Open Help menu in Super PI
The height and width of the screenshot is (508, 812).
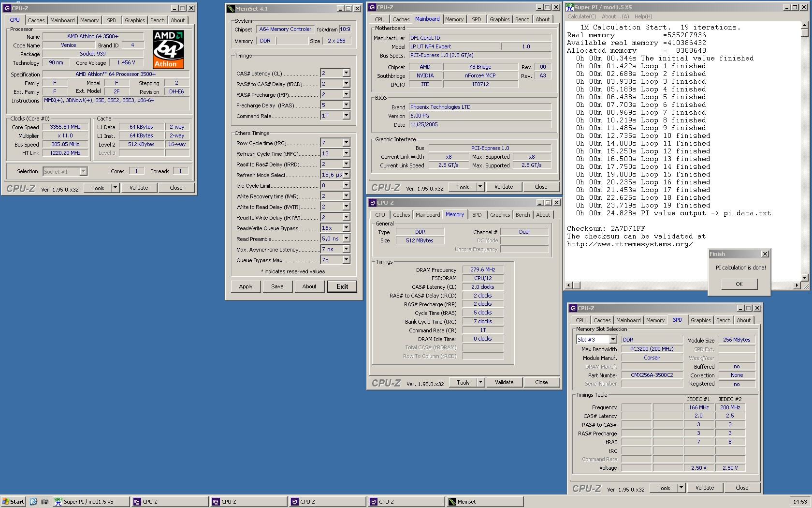click(x=643, y=16)
